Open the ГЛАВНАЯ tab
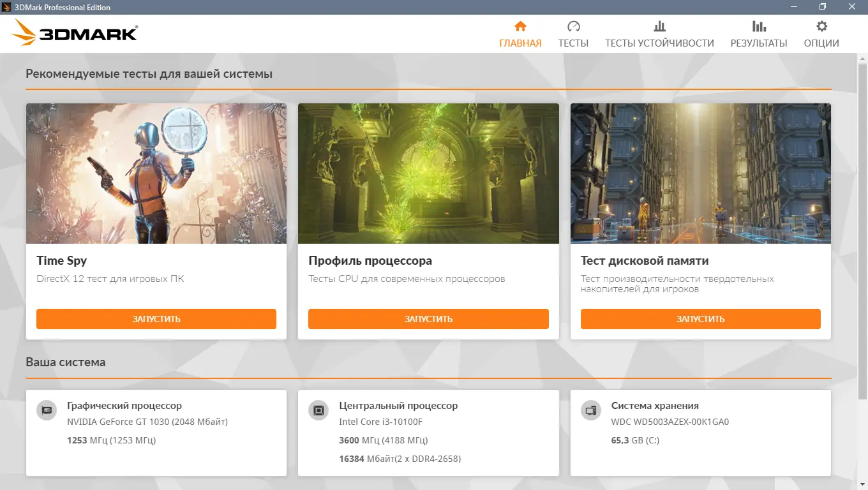Viewport: 868px width, 490px height. coord(520,34)
